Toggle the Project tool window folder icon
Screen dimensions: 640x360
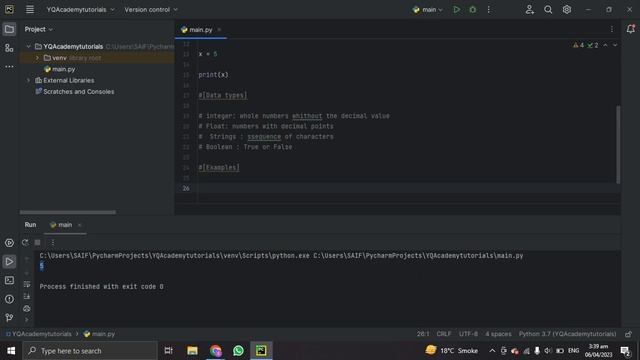9,29
